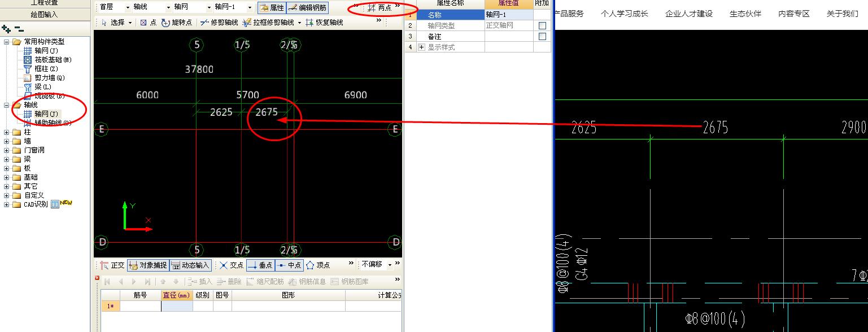The image size is (868, 332).
Task: Toggle 正交 orthogonal mode
Action: pos(112,265)
